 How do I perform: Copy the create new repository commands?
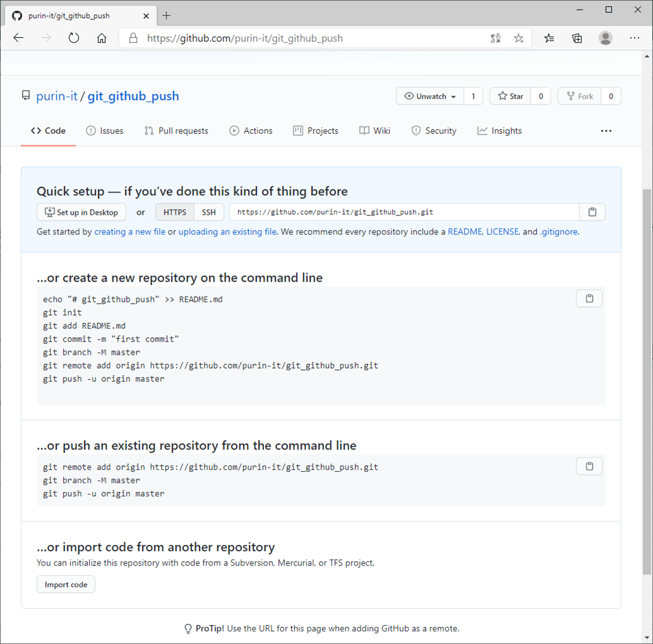click(589, 299)
